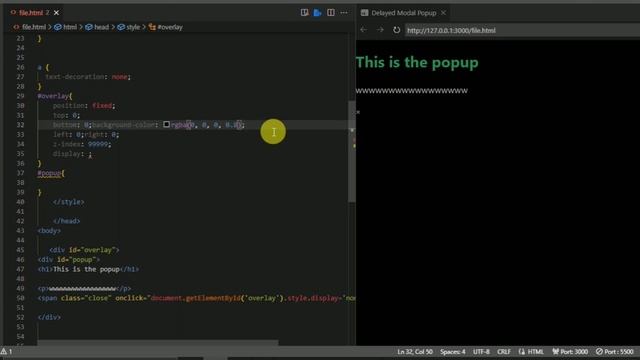Select HTML language mode in status bar
Image resolution: width=640 pixels, height=360 pixels.
point(535,352)
